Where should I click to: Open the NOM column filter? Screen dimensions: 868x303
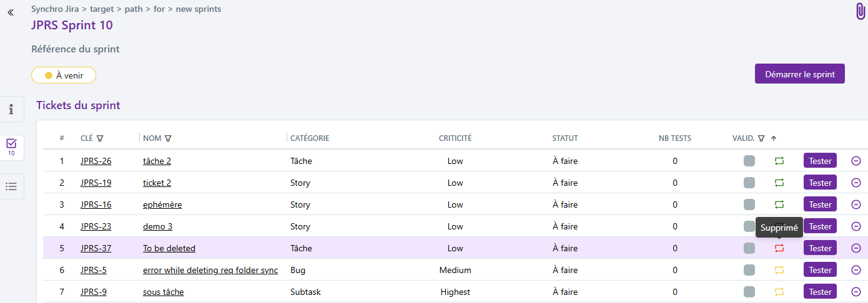click(168, 138)
